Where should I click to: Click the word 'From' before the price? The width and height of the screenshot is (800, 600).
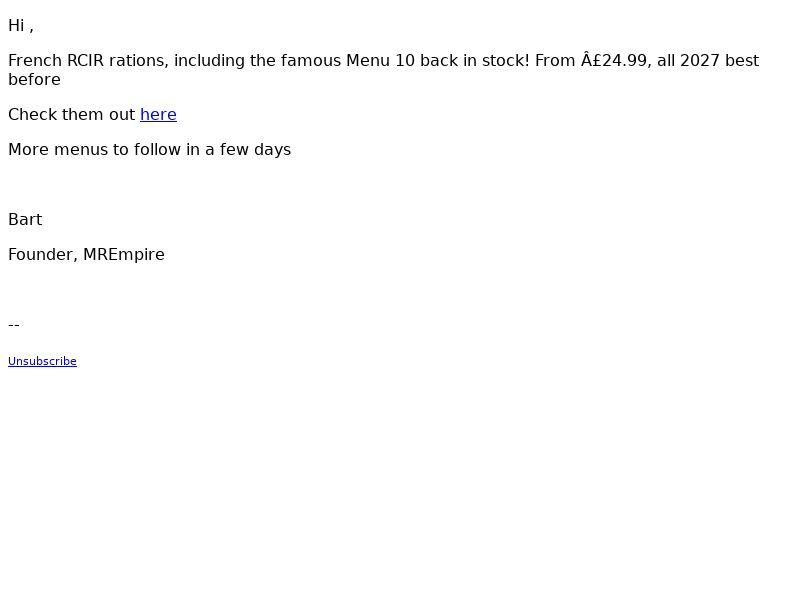coord(556,61)
